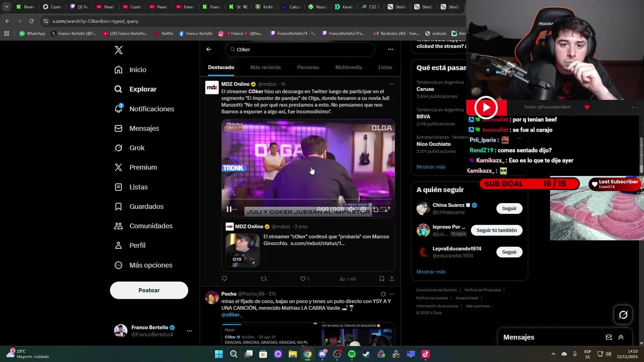The height and width of the screenshot is (362, 644).
Task: Open Perfil in the sidebar
Action: 130,245
